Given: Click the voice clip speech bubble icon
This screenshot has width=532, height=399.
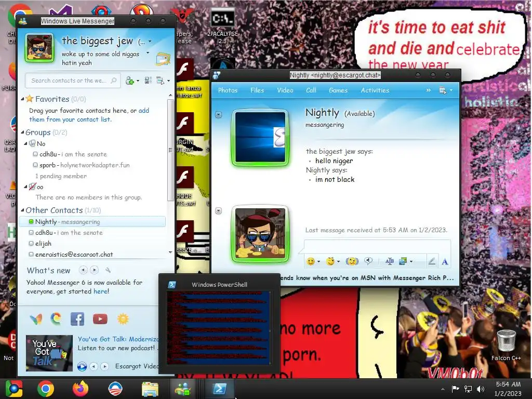Looking at the screenshot, I should 368,261.
